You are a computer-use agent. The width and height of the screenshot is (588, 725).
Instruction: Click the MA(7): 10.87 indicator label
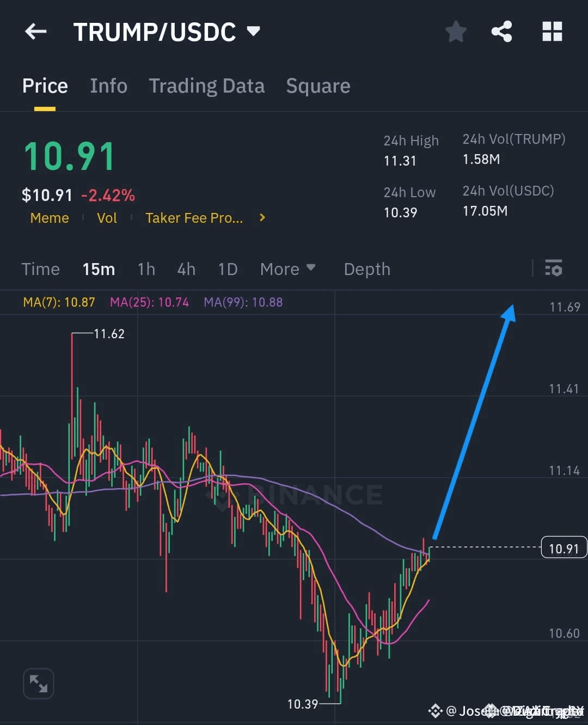[x=59, y=302]
